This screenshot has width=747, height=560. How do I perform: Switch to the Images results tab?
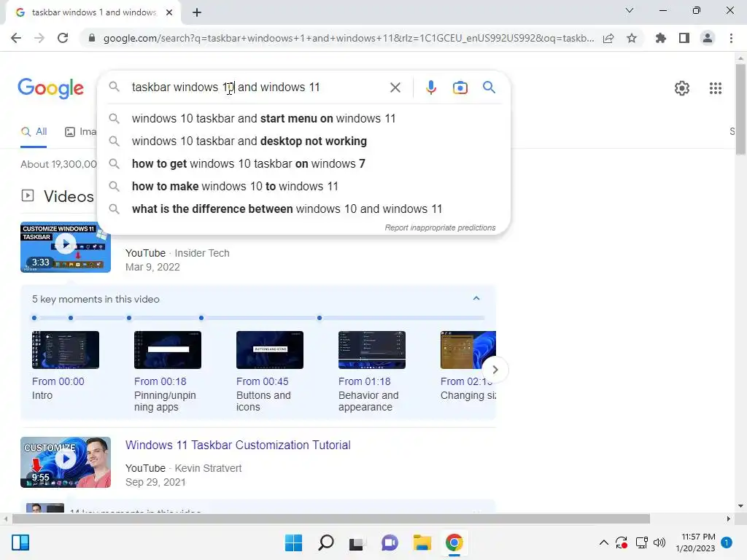[x=80, y=132]
